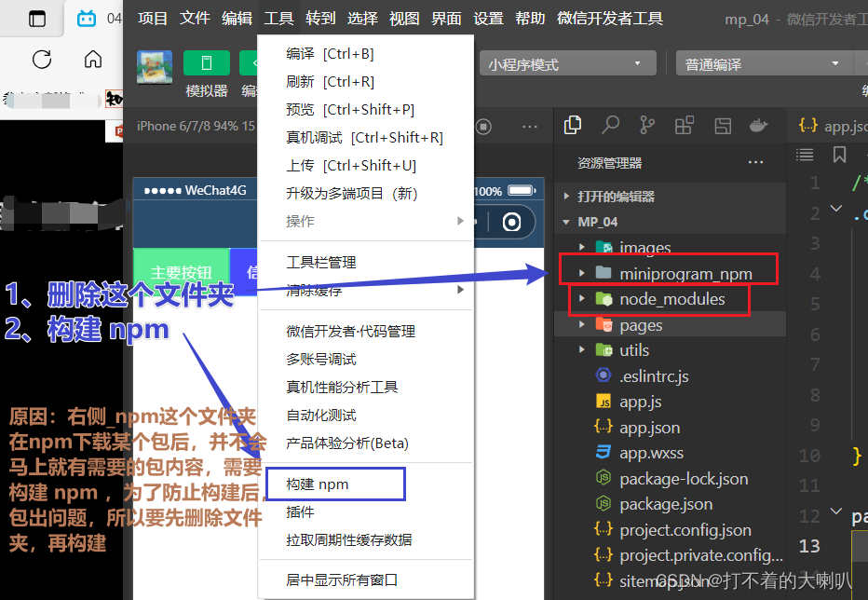This screenshot has height=600, width=868.
Task: Click the editor outline list icon
Action: tap(805, 155)
